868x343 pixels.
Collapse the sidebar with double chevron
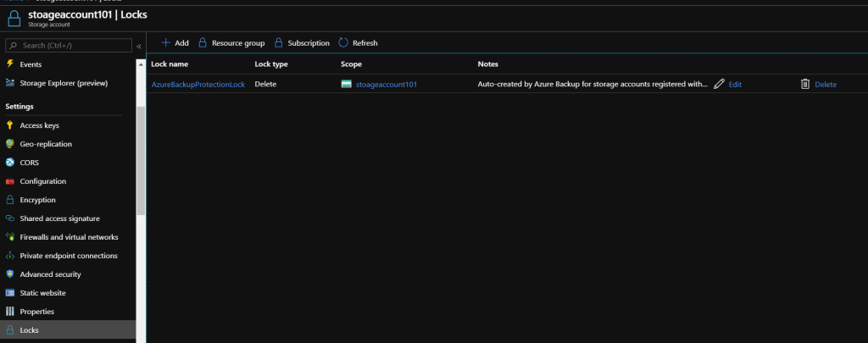click(x=139, y=46)
